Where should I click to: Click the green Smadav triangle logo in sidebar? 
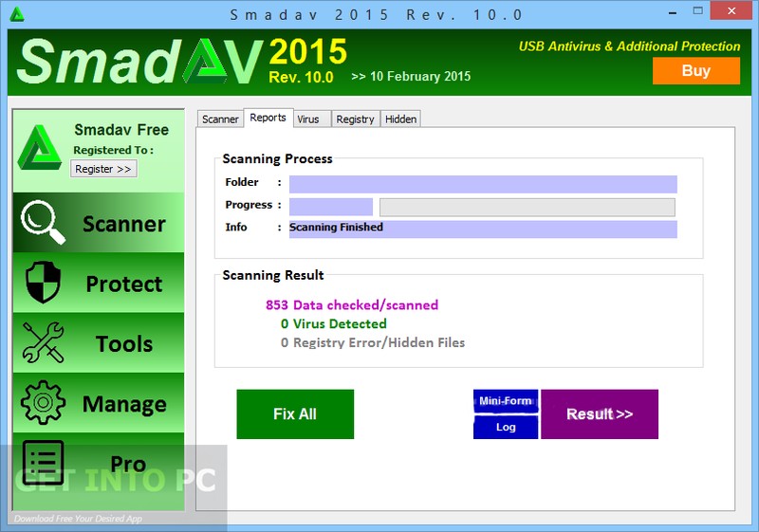click(40, 148)
